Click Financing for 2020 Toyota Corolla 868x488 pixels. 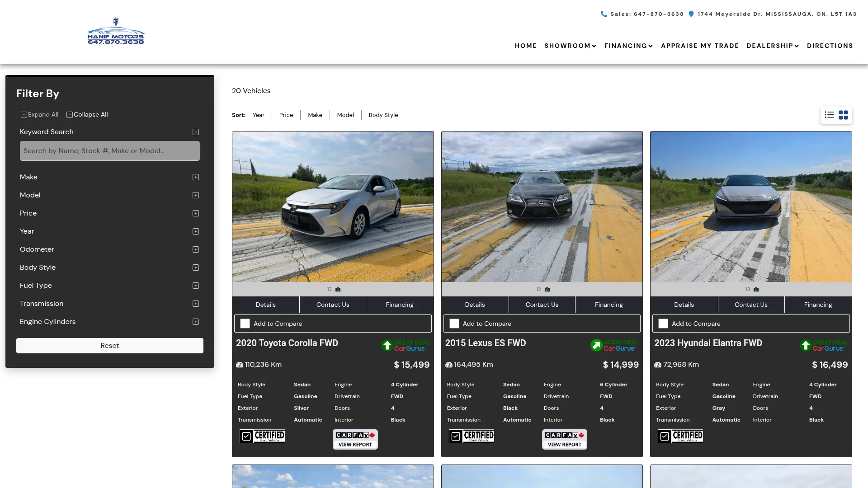coord(400,305)
